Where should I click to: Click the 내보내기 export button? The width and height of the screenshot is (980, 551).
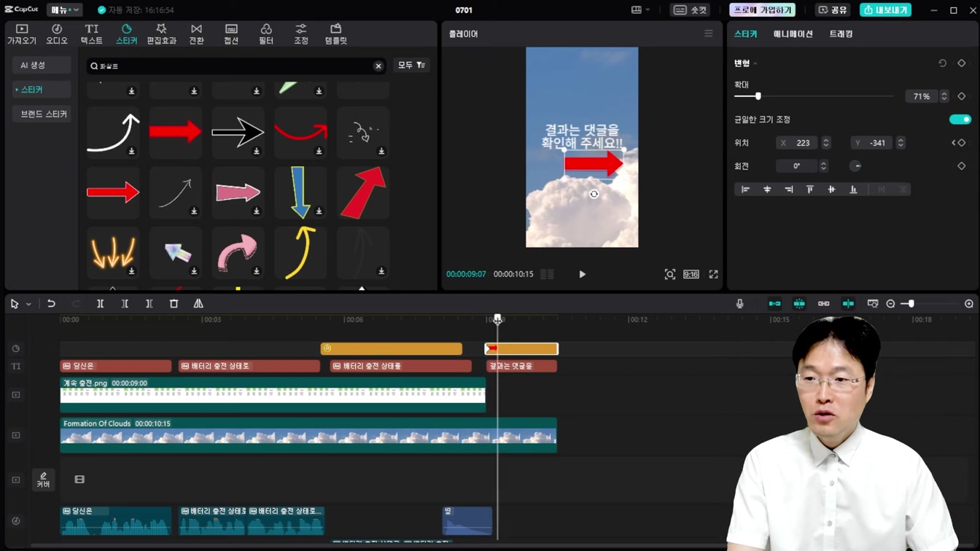click(885, 10)
